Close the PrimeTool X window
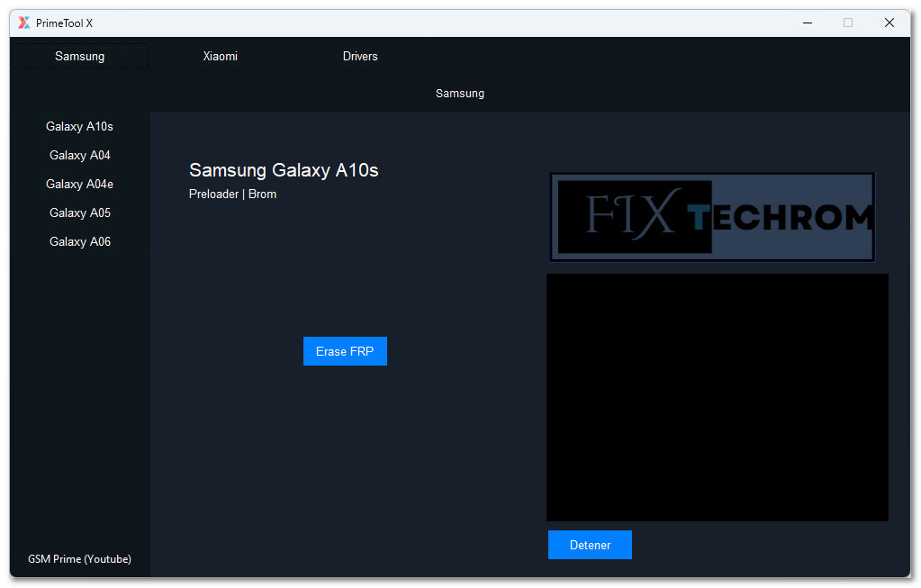This screenshot has width=921, height=588. pos(889,23)
